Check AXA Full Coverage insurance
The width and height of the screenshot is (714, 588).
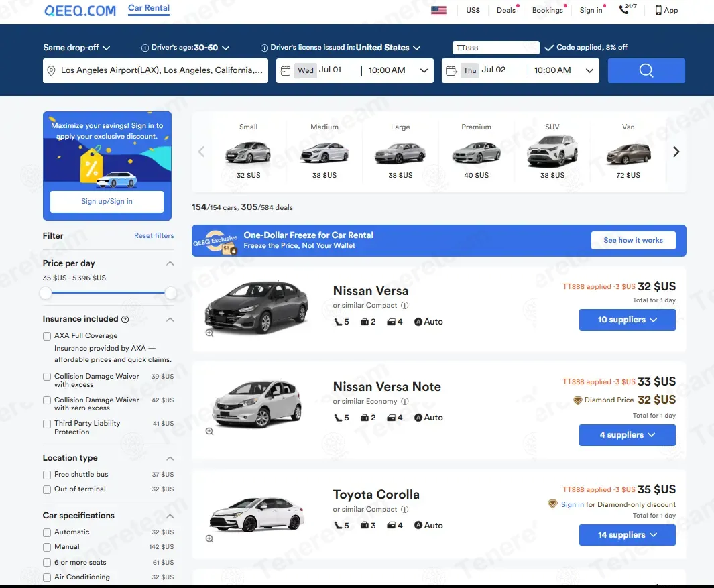47,336
